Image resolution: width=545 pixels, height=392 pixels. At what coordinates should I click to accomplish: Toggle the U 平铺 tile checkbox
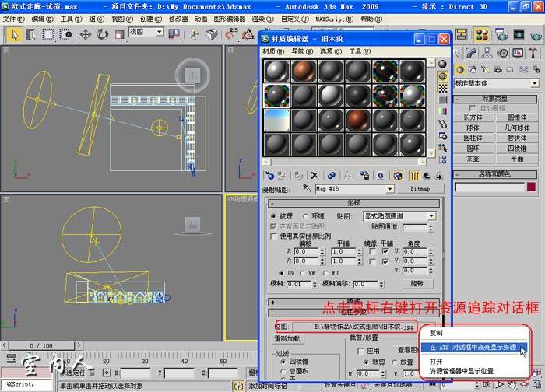(x=385, y=251)
